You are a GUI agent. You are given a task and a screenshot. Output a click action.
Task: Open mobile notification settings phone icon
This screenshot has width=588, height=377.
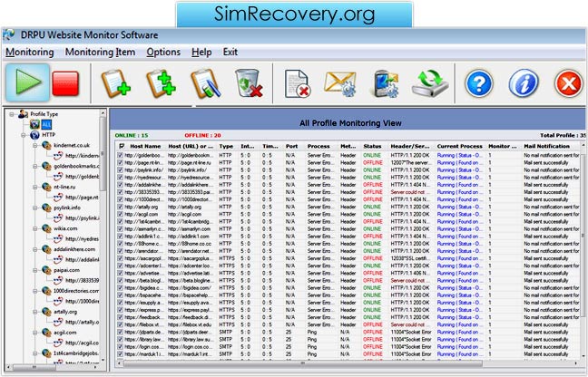tap(387, 84)
